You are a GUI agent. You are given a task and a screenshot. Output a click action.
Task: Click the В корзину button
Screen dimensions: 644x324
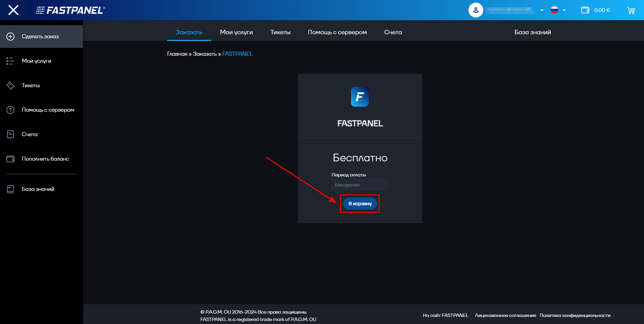click(359, 204)
